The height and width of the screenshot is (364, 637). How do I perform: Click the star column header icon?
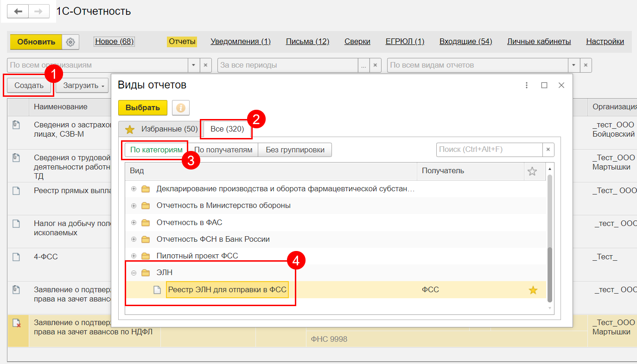pyautogui.click(x=532, y=171)
